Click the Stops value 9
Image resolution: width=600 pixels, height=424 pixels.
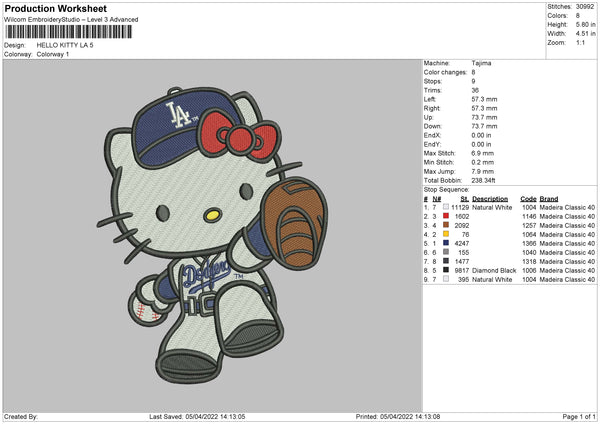[x=473, y=81]
